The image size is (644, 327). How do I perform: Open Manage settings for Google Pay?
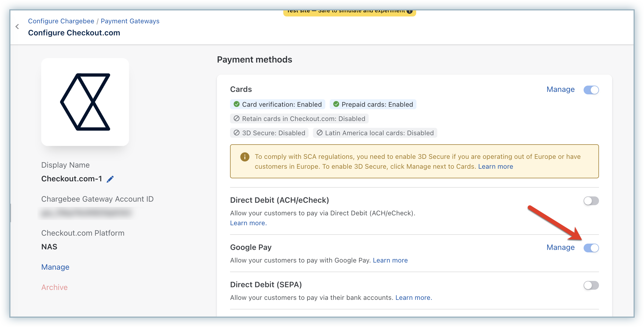(561, 247)
